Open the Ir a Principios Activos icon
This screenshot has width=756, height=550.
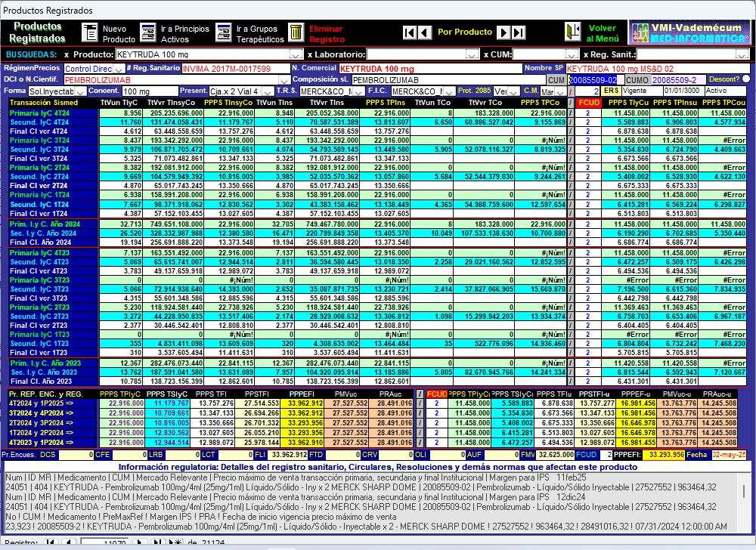148,32
